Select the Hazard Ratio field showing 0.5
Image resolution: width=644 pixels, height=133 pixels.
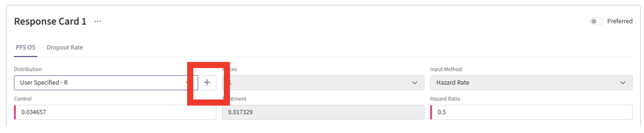coord(531,112)
